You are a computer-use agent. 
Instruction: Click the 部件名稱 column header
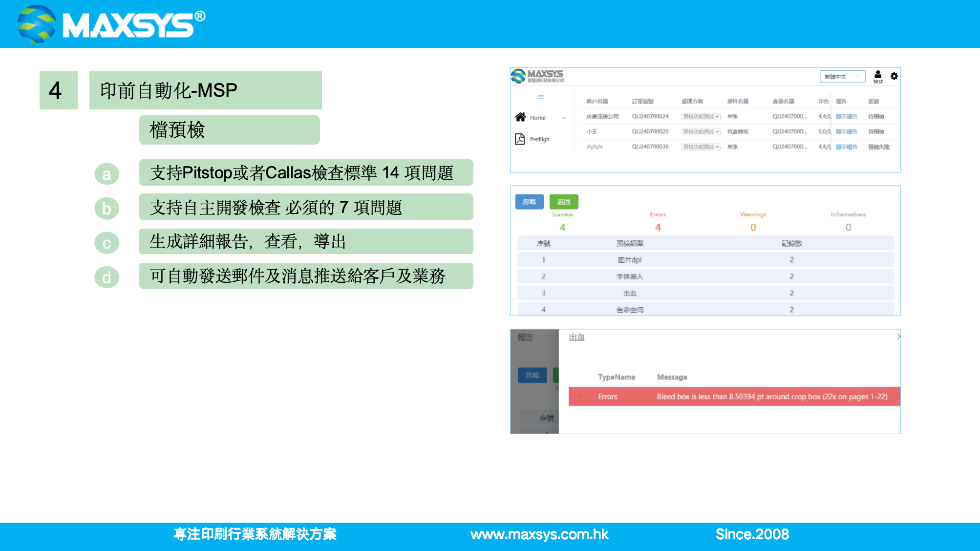pos(738,102)
